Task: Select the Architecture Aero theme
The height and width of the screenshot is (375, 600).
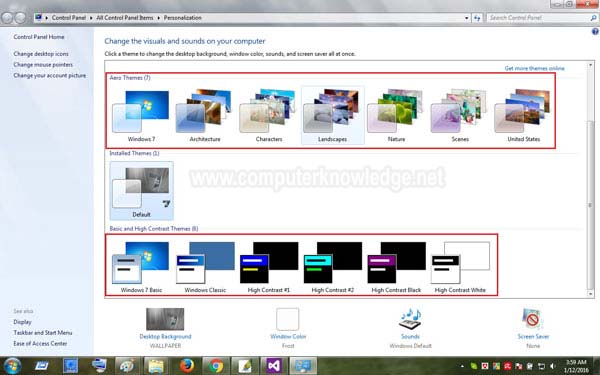Action: point(205,115)
